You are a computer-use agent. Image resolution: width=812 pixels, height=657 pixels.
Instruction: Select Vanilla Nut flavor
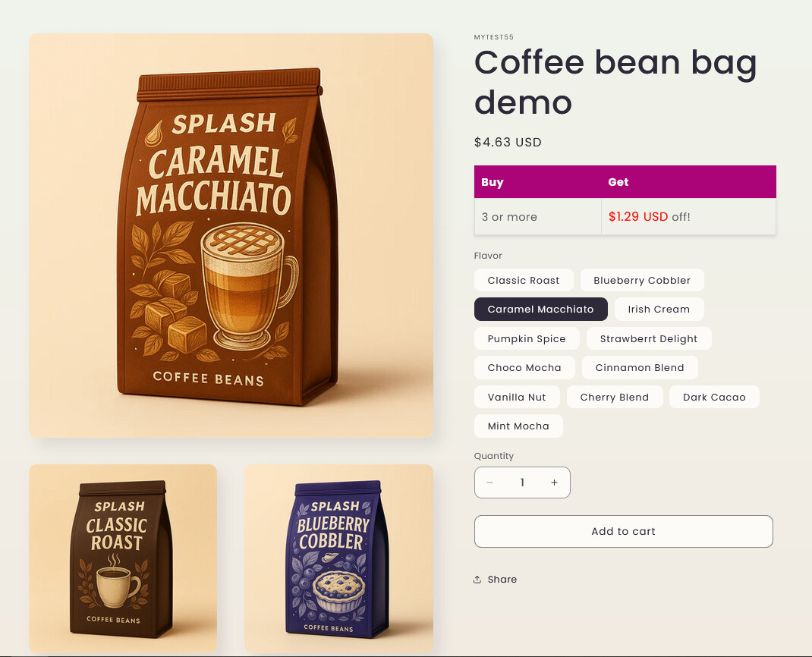coord(517,397)
